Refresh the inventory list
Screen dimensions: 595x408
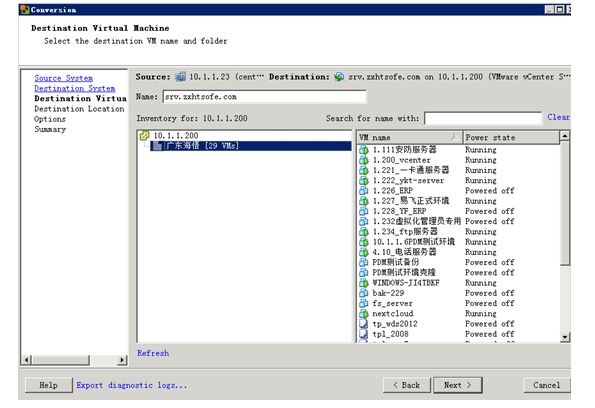[153, 353]
